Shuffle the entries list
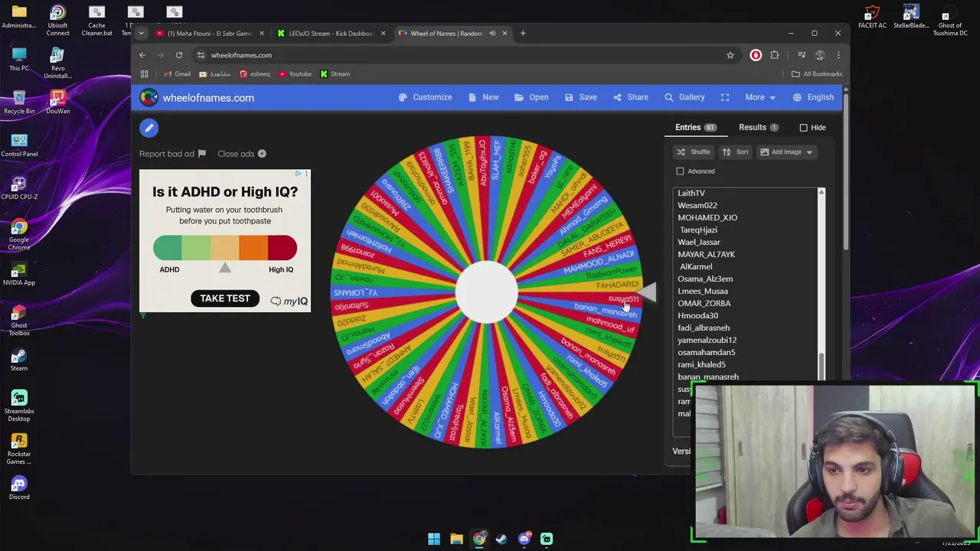The width and height of the screenshot is (980, 551). tap(693, 152)
